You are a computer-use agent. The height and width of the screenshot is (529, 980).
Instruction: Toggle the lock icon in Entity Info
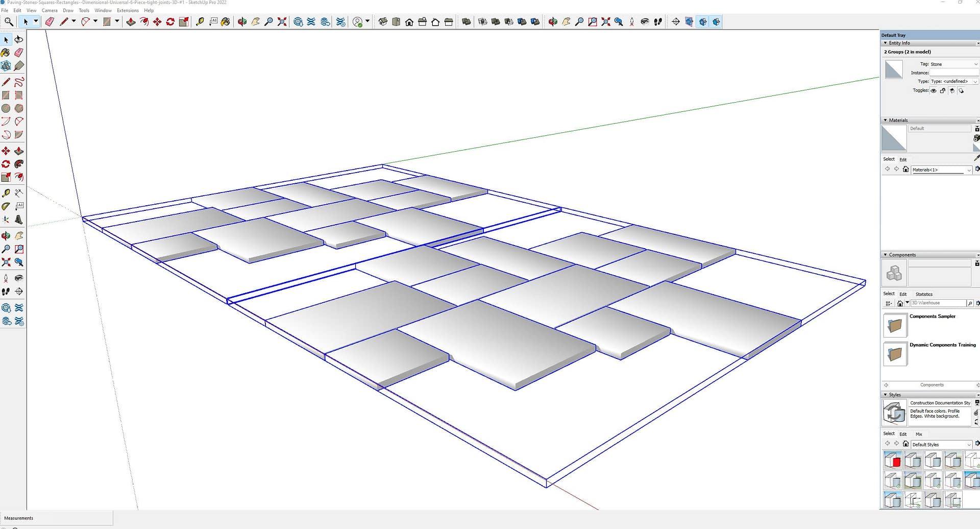tap(943, 91)
